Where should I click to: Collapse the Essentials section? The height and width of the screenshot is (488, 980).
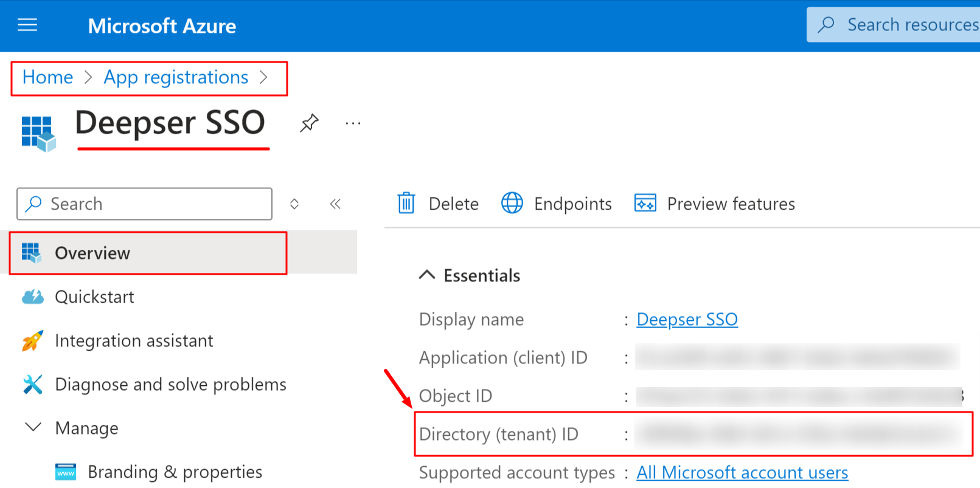point(427,275)
